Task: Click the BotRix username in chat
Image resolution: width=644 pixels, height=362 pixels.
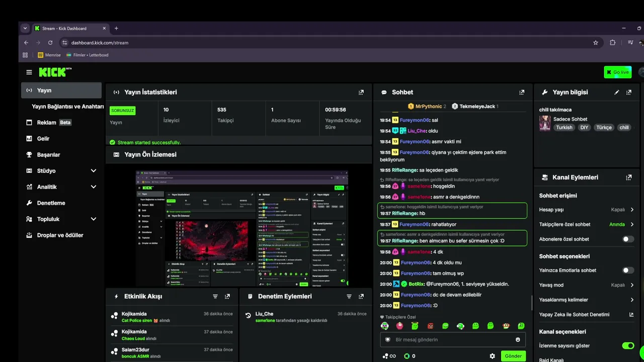Action: tap(417, 284)
